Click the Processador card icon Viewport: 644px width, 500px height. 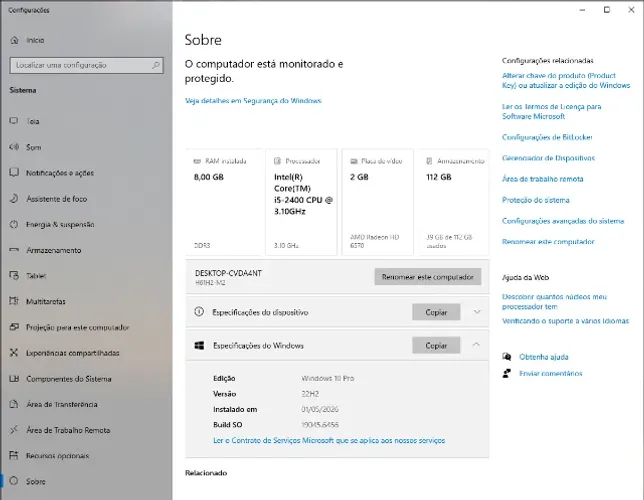click(277, 161)
